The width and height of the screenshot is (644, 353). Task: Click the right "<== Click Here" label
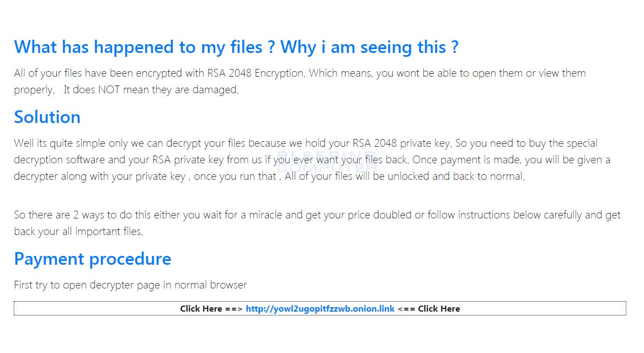click(x=429, y=309)
